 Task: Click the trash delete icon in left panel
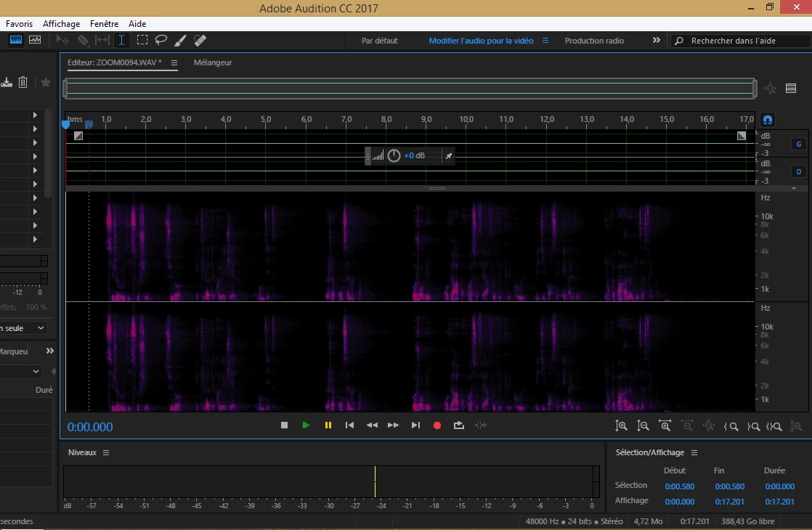(23, 82)
